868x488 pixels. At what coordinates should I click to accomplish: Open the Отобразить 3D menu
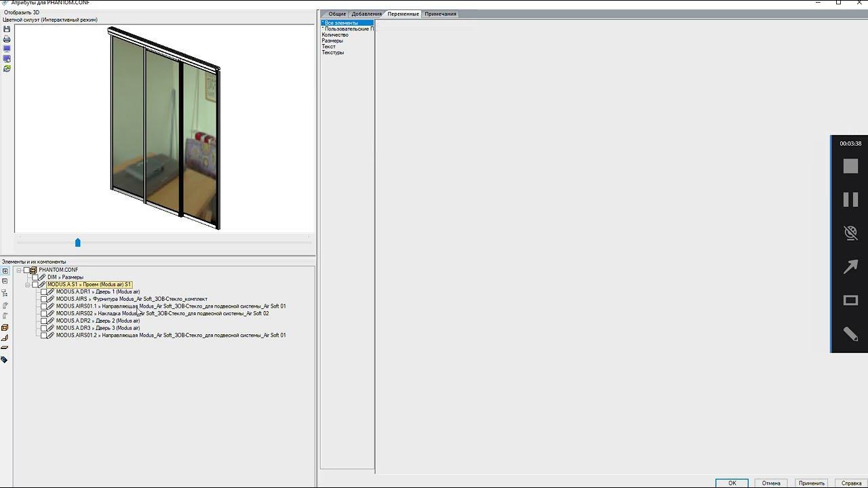[22, 12]
